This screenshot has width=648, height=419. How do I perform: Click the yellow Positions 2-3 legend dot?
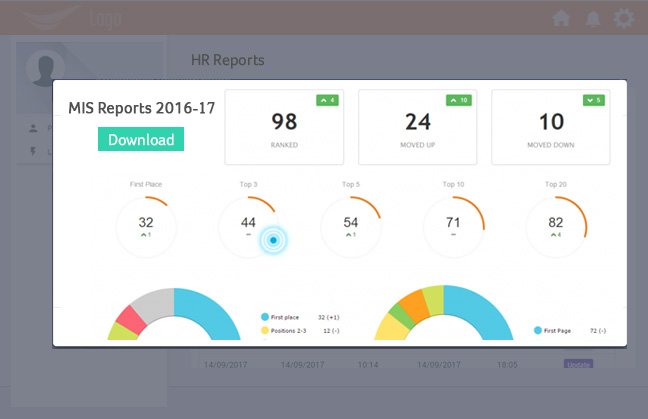(x=265, y=331)
